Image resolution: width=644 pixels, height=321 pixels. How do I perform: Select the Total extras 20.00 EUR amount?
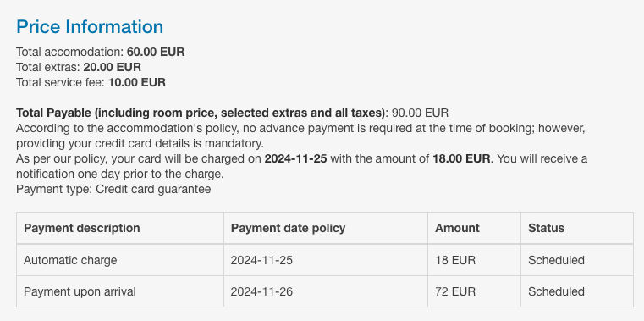[112, 68]
